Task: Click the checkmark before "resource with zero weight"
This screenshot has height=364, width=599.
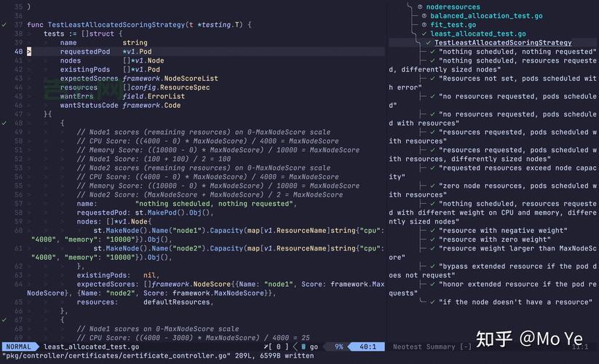Action: click(x=433, y=240)
